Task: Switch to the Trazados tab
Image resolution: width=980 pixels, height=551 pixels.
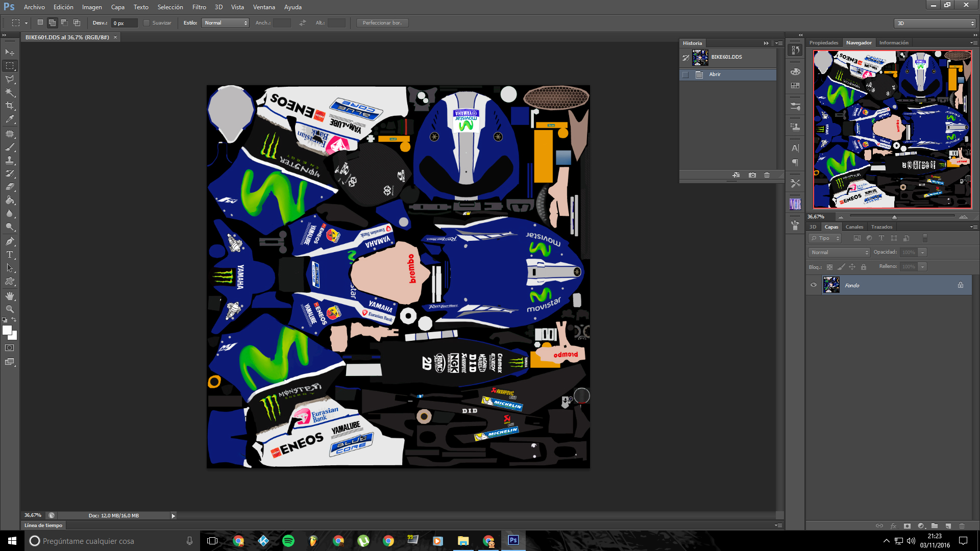Action: [x=881, y=227]
